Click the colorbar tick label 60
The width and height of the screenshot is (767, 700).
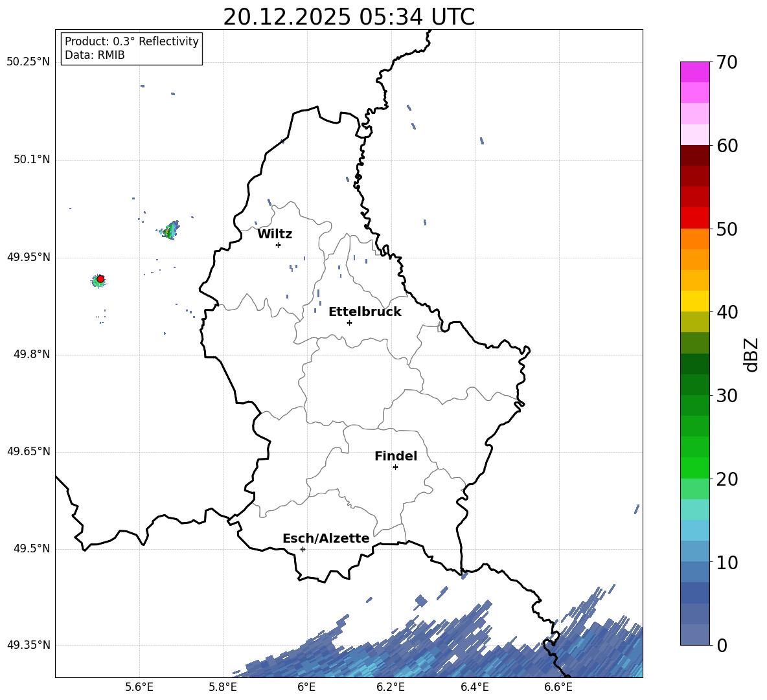click(x=727, y=145)
